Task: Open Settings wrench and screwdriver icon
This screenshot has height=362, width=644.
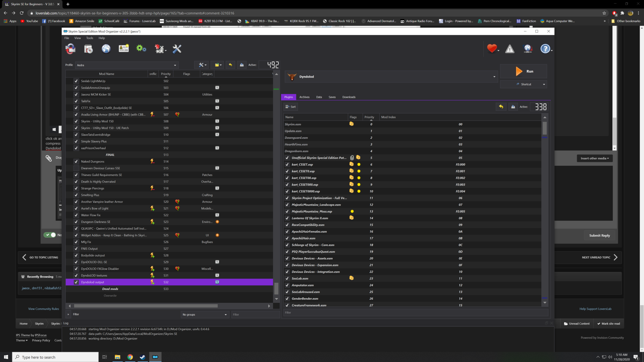Action: 177,49
